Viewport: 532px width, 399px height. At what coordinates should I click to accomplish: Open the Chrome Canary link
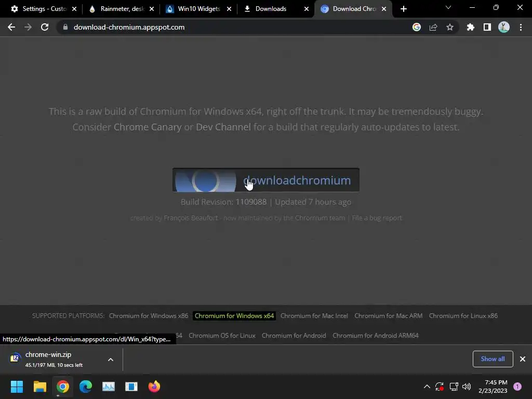(148, 127)
